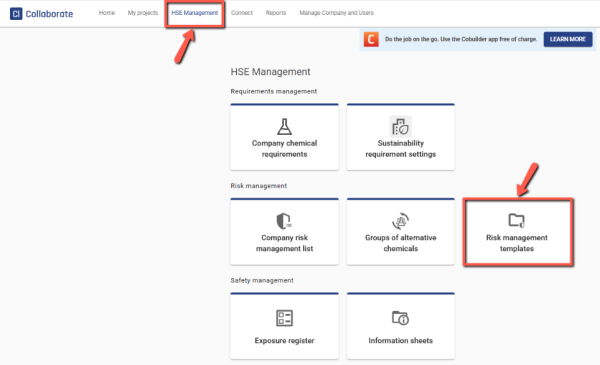Screen dimensions: 600x365
Task: Click the HSE Management page heading
Action: 270,72
